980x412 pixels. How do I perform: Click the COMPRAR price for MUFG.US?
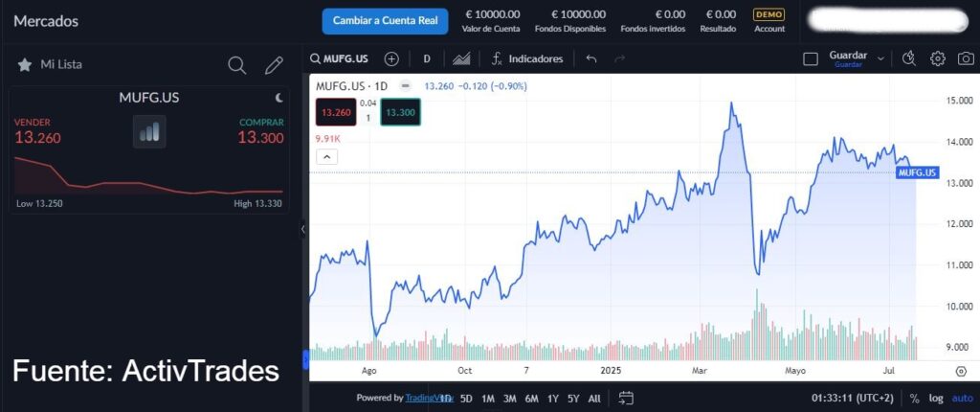click(260, 137)
